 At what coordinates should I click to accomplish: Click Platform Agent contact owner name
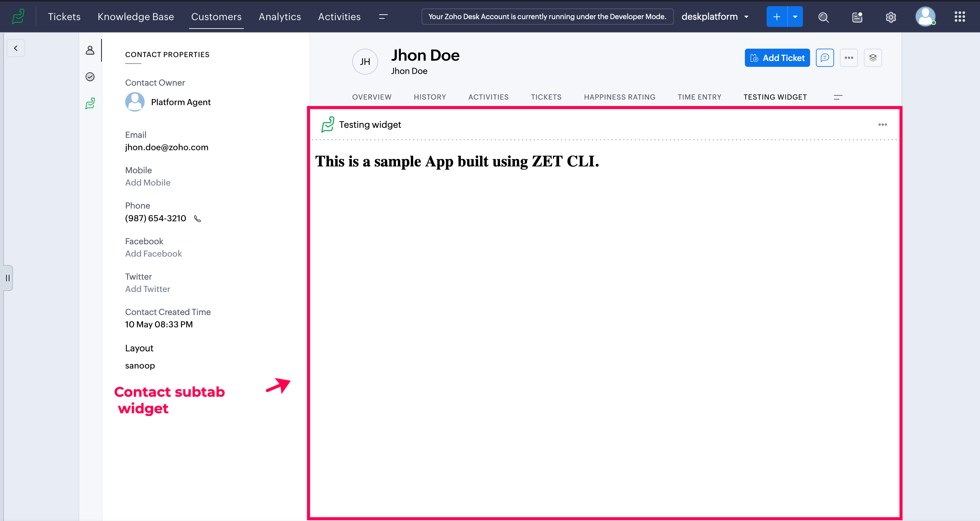[x=180, y=102]
